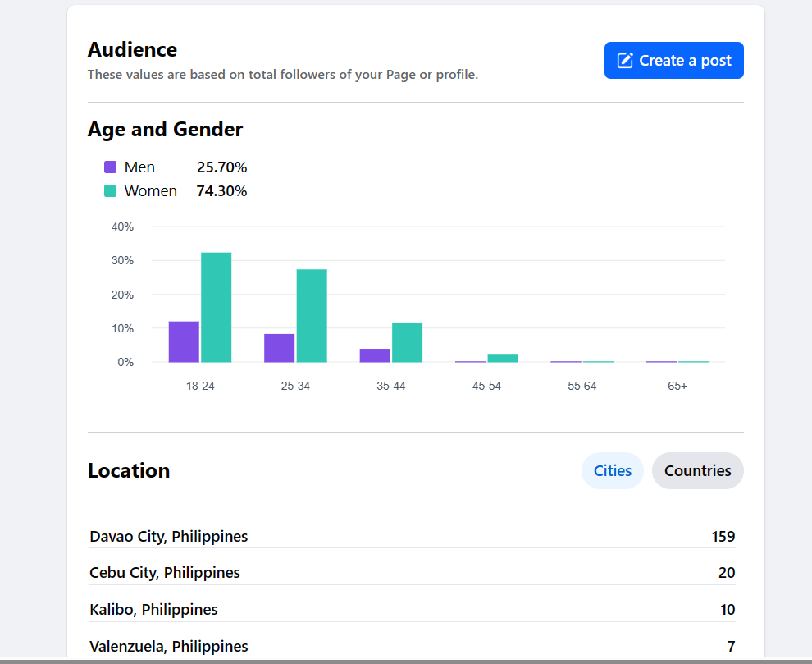This screenshot has width=812, height=664.
Task: Select the Cebu City, Philippines entry
Action: coord(412,573)
